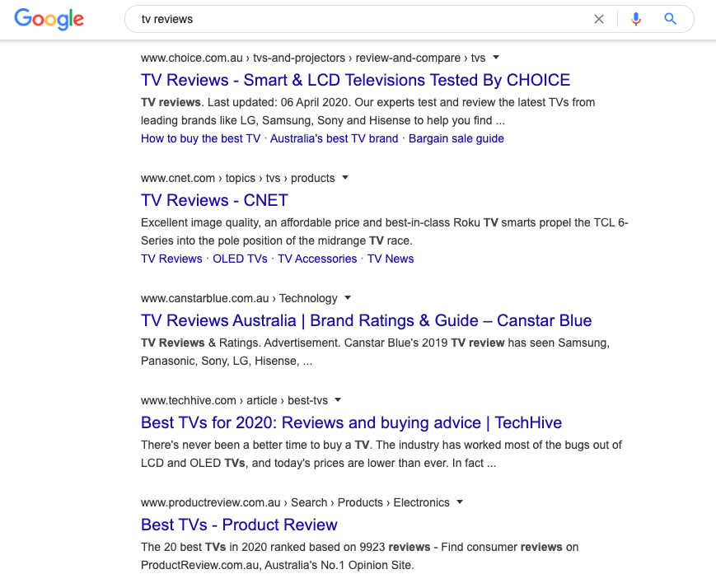Image resolution: width=716 pixels, height=588 pixels.
Task: Follow 'How to buy the best TV' sitelink
Action: click(200, 138)
